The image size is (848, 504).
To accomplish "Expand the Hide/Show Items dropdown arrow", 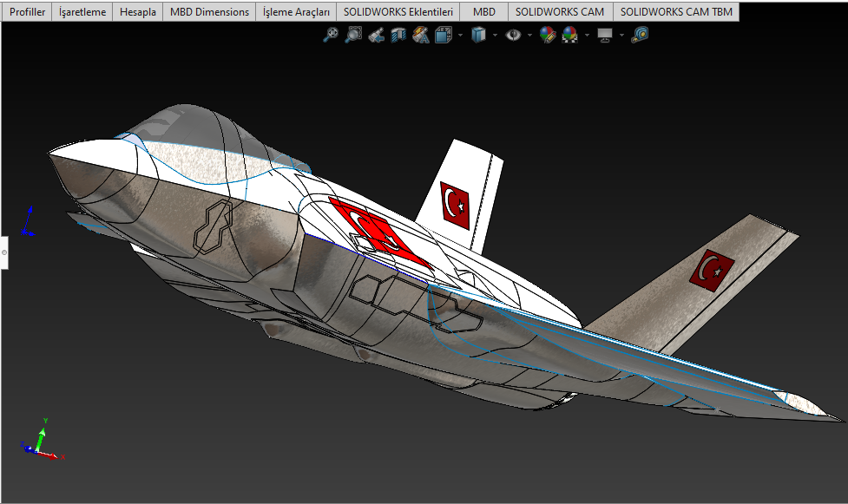I will point(529,36).
